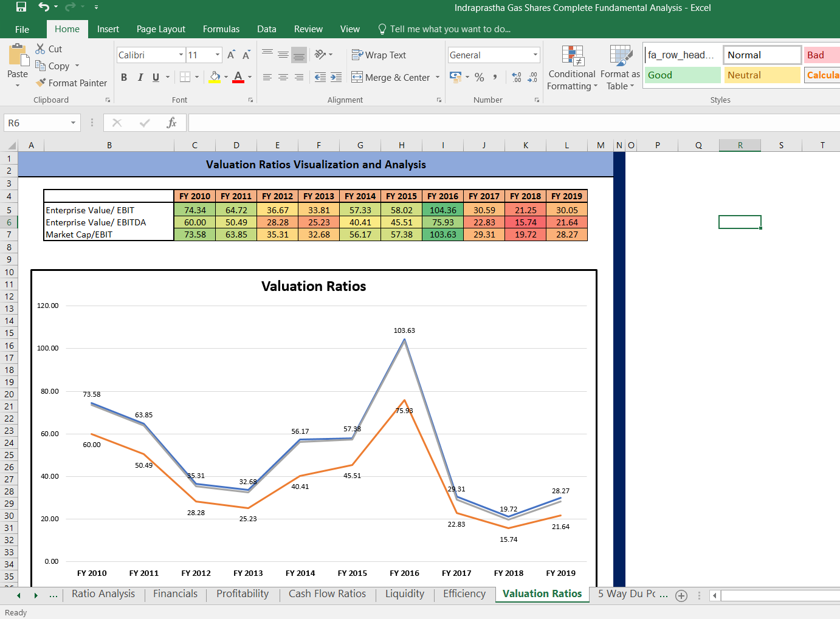Click Decrease Decimal icon
This screenshot has width=840, height=619.
(x=532, y=77)
